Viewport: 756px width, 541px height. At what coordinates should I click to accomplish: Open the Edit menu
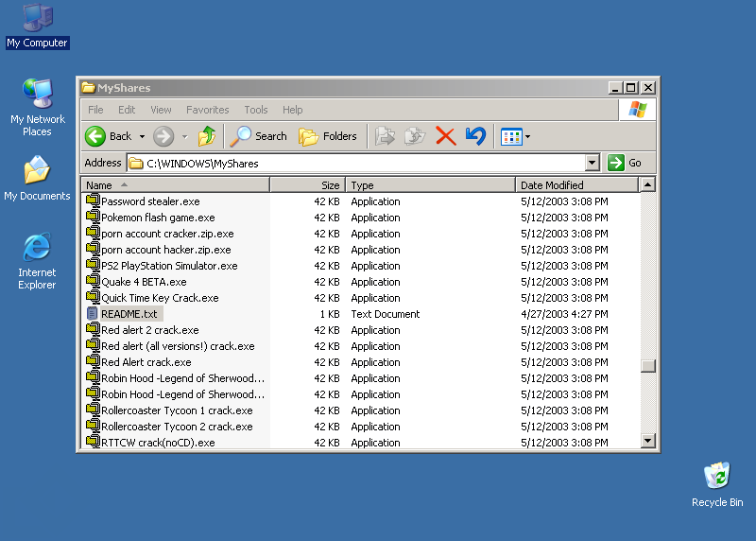click(127, 110)
